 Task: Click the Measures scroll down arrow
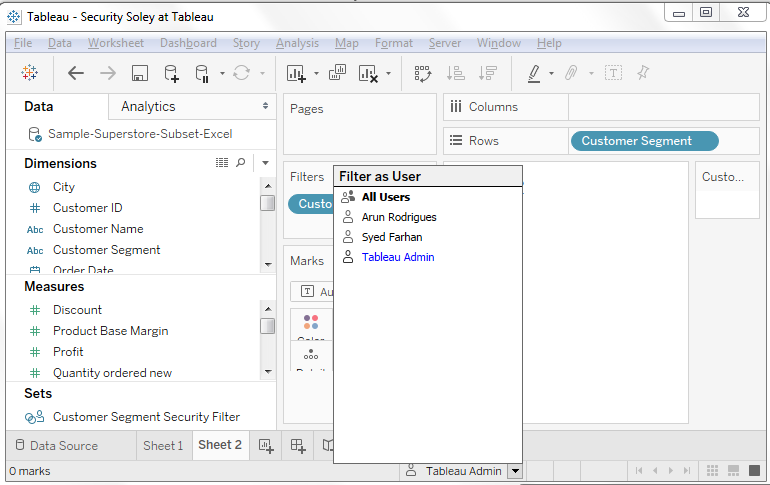click(x=268, y=372)
